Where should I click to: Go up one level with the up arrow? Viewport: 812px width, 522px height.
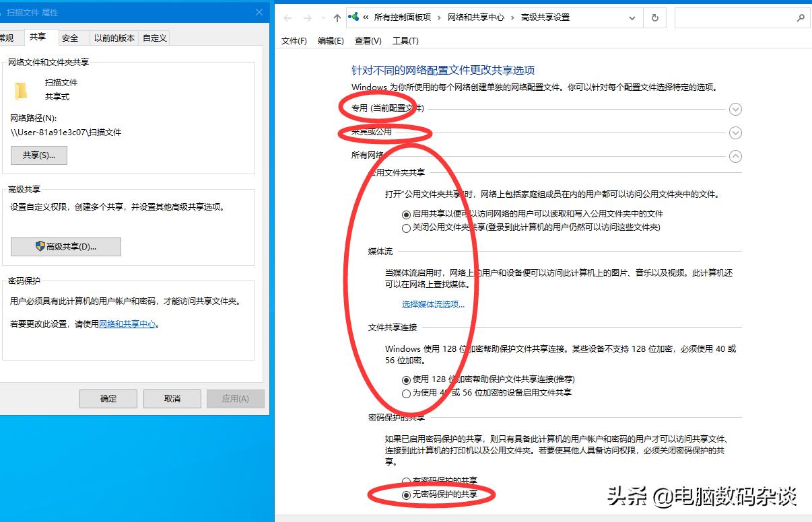coord(336,17)
